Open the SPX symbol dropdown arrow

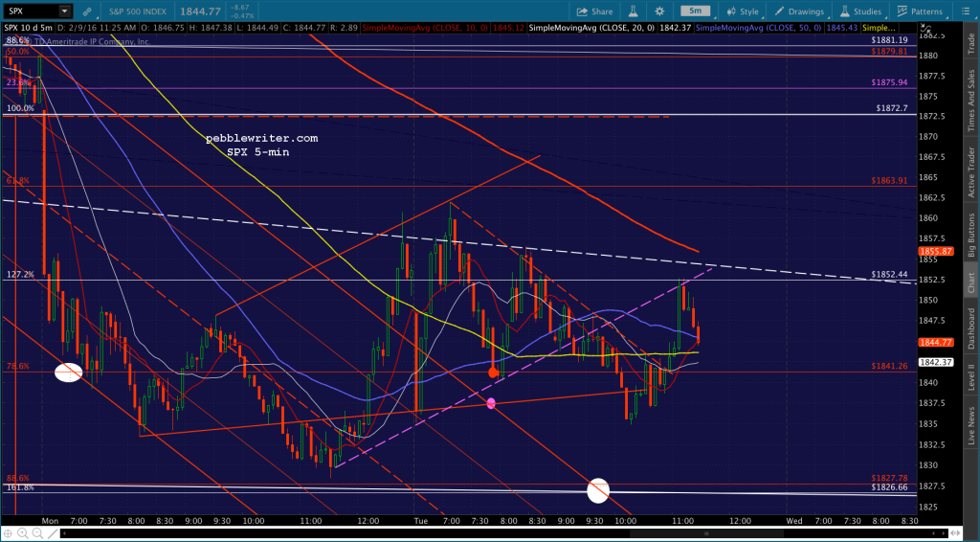[x=64, y=11]
